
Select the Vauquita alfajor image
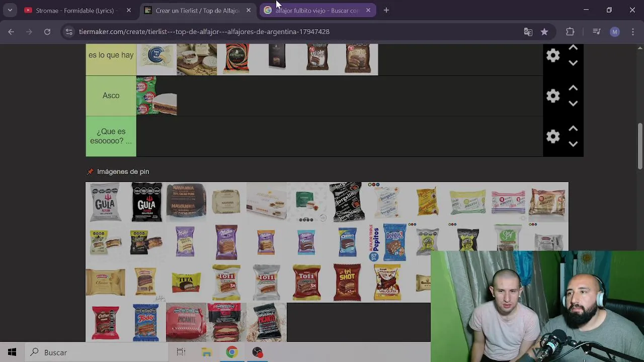pos(387,283)
